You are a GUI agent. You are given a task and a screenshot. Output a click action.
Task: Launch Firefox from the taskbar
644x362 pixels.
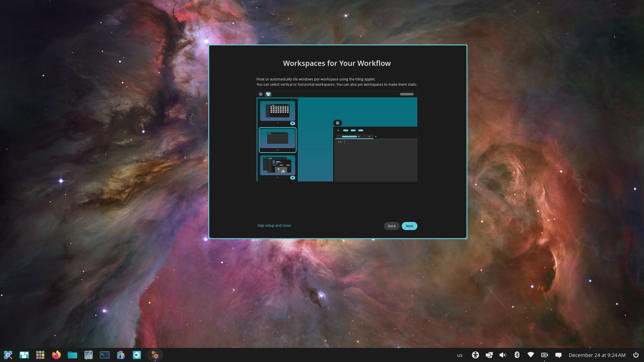click(56, 355)
